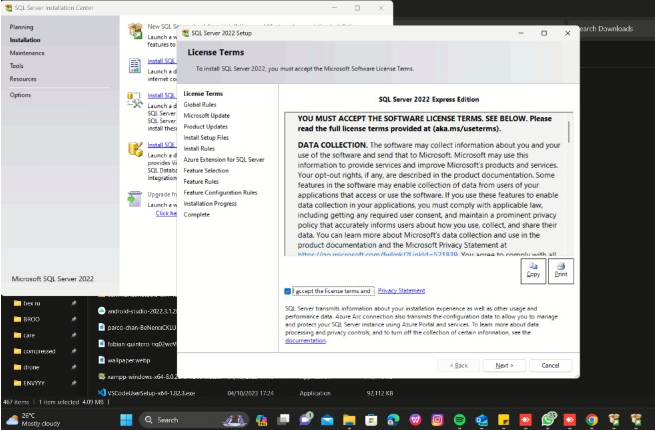Select Options in Installation Center sidebar
Image resolution: width=655 pixels, height=430 pixels.
20,95
